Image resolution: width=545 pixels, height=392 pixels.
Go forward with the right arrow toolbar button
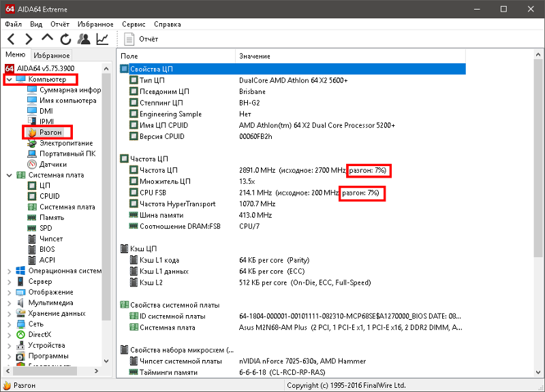(29, 39)
